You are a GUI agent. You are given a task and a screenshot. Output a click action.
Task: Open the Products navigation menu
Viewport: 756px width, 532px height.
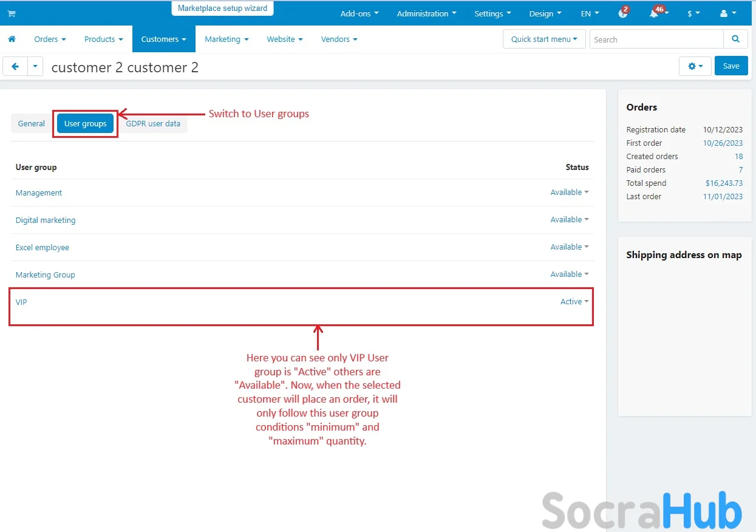(x=103, y=39)
